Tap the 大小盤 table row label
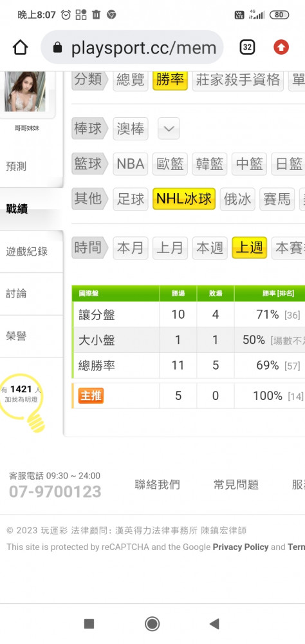The width and height of the screenshot is (305, 644). pyautogui.click(x=97, y=340)
